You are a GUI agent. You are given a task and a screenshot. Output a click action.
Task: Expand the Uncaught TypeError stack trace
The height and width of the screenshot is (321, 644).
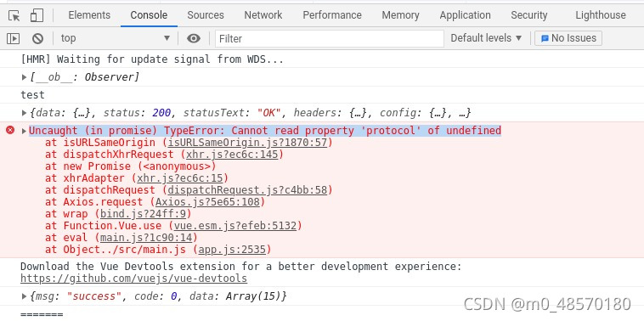25,131
